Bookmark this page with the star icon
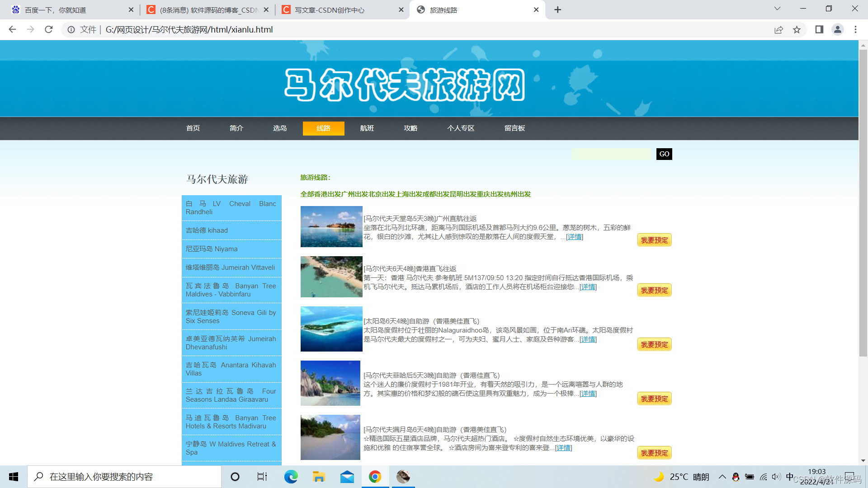Viewport: 868px width, 488px height. 797,29
